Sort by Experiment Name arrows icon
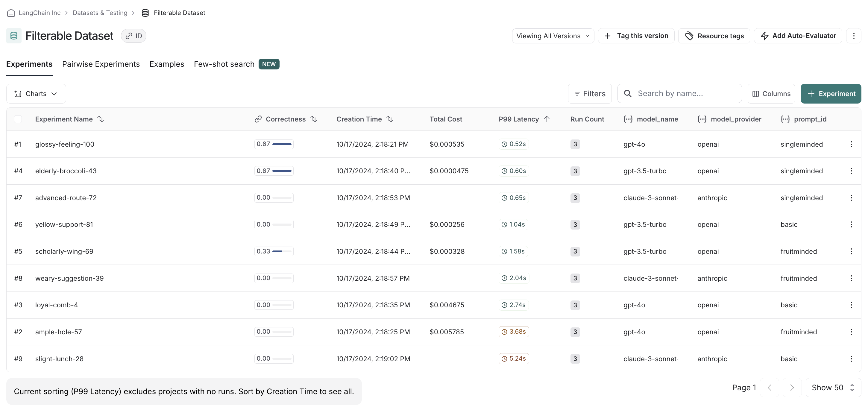The image size is (868, 410). click(x=100, y=119)
